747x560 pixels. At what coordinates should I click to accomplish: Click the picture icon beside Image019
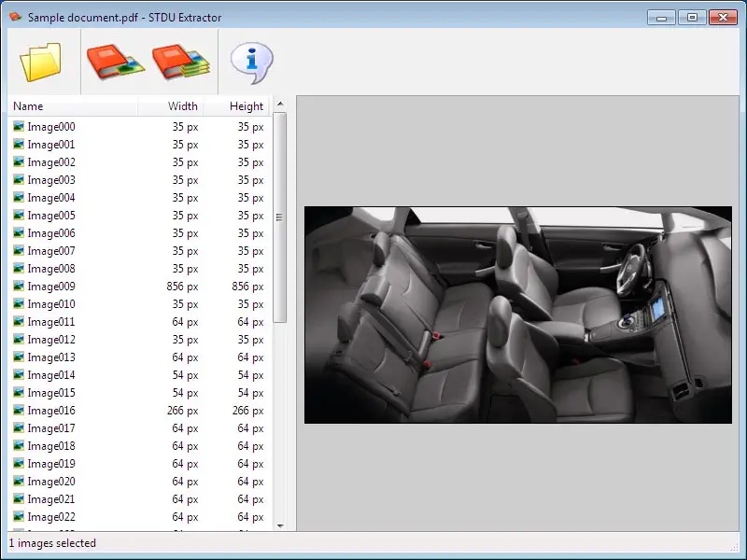(19, 463)
